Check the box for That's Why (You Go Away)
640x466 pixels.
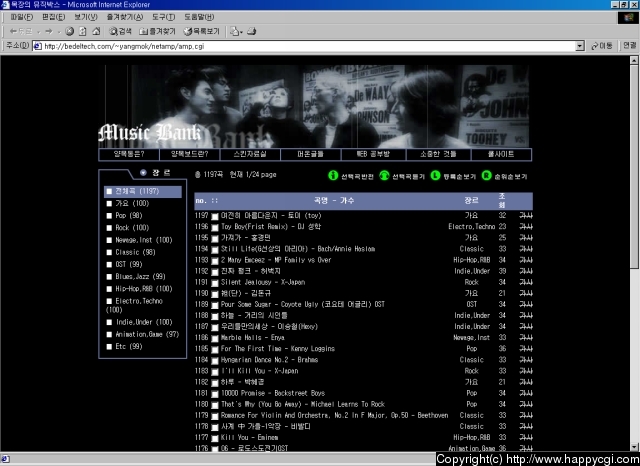pyautogui.click(x=215, y=405)
